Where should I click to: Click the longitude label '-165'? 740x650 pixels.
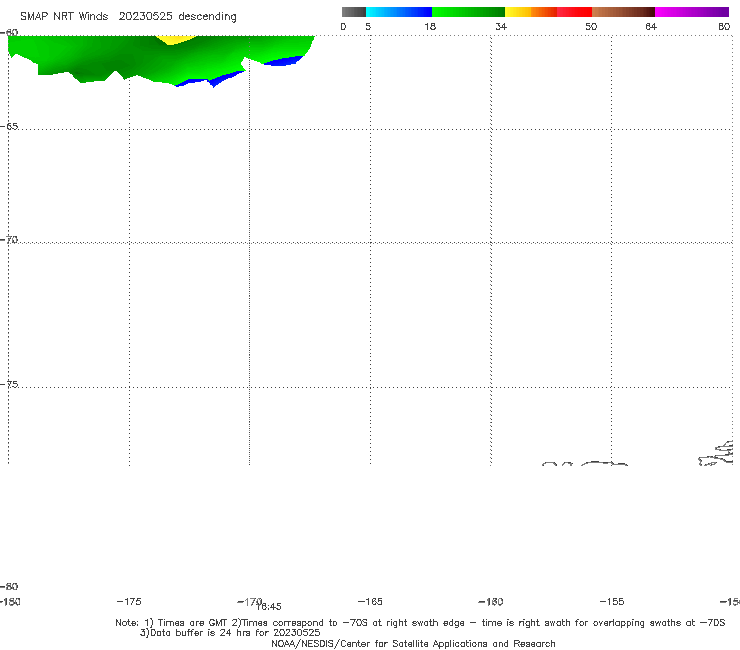click(x=370, y=601)
